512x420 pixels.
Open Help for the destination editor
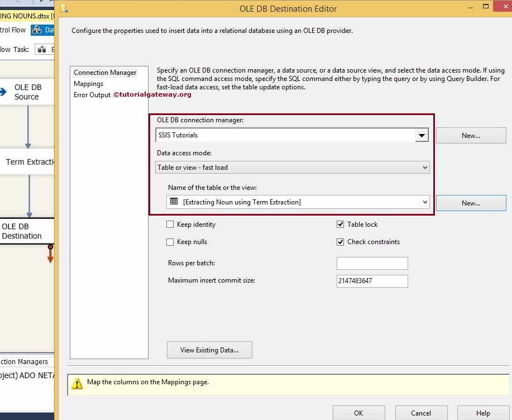pyautogui.click(x=483, y=413)
